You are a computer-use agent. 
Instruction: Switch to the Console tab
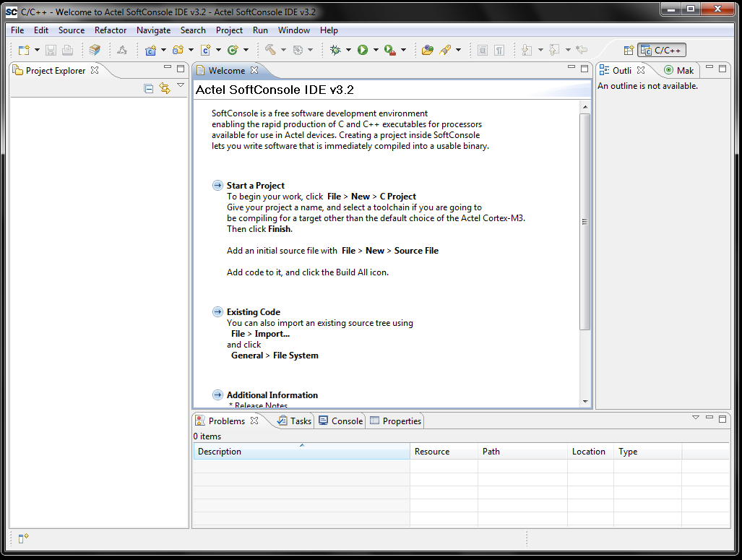coord(341,421)
